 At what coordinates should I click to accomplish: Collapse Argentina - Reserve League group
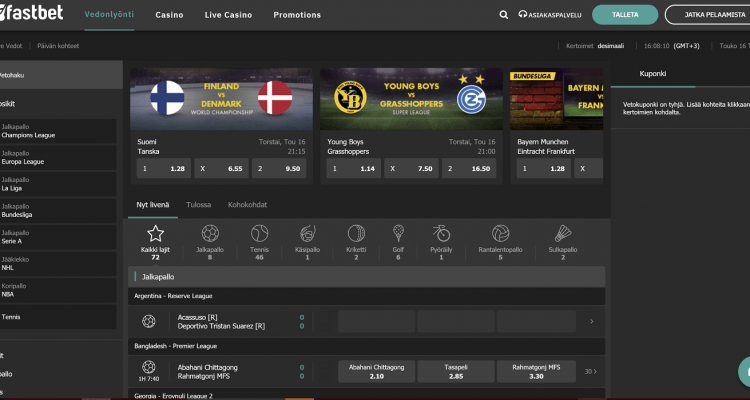pos(366,296)
